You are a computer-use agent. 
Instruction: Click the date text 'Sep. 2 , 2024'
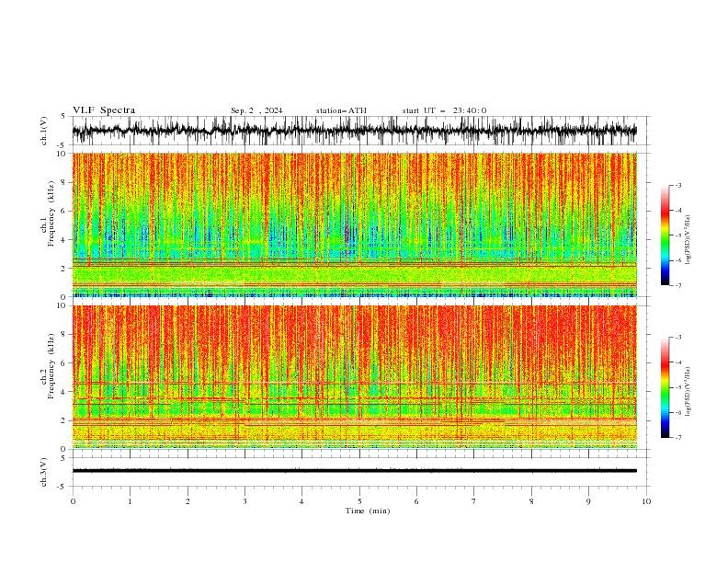point(256,110)
